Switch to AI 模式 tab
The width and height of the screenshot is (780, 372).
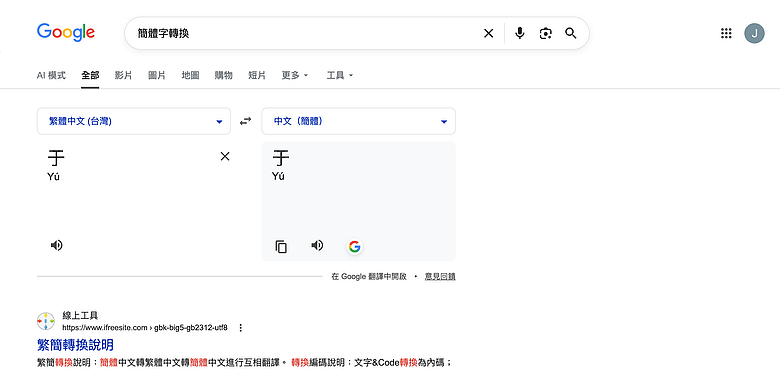coord(51,75)
